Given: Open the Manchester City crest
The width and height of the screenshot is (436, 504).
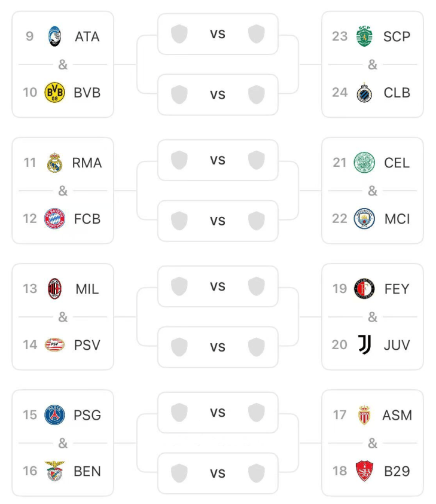Looking at the screenshot, I should [x=364, y=219].
